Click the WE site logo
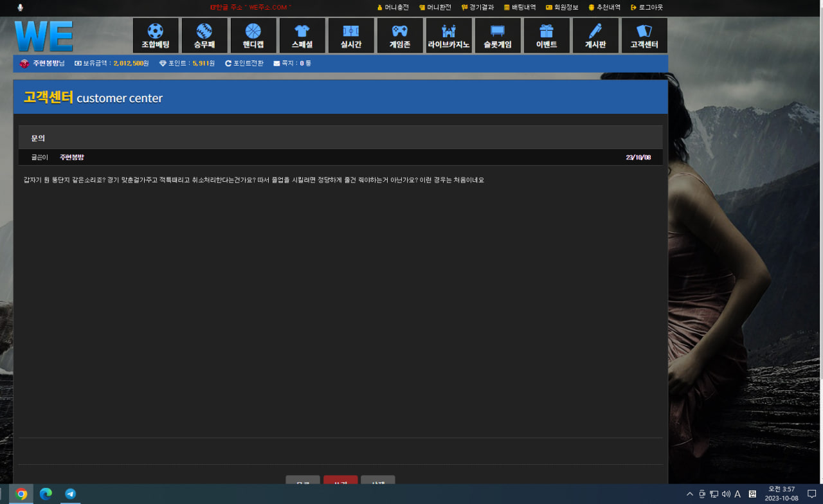823x504 pixels. point(44,36)
